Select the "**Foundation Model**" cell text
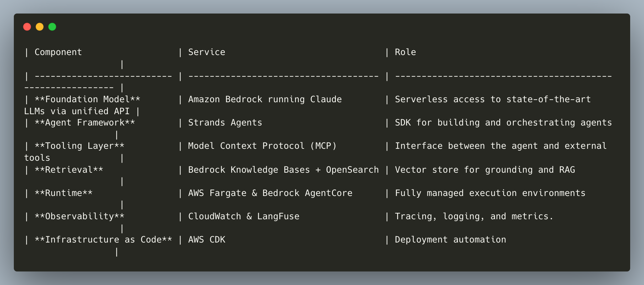The image size is (644, 285). tap(87, 99)
